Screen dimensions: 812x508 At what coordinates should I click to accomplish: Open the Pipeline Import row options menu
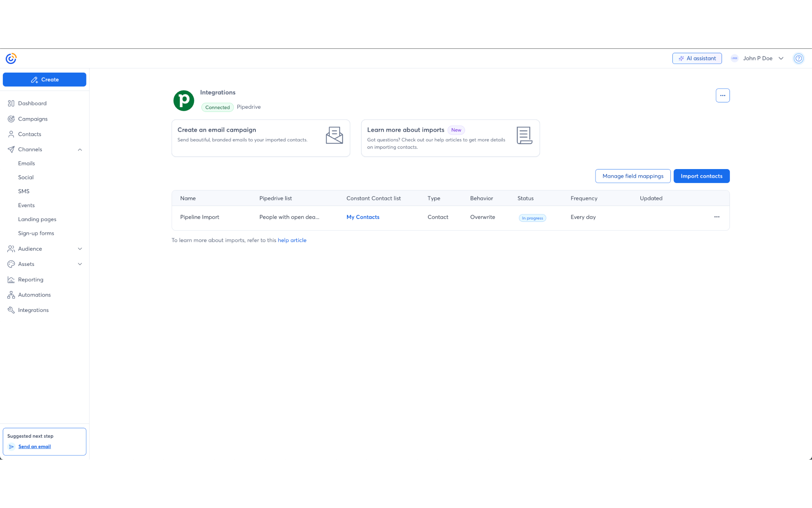[717, 217]
